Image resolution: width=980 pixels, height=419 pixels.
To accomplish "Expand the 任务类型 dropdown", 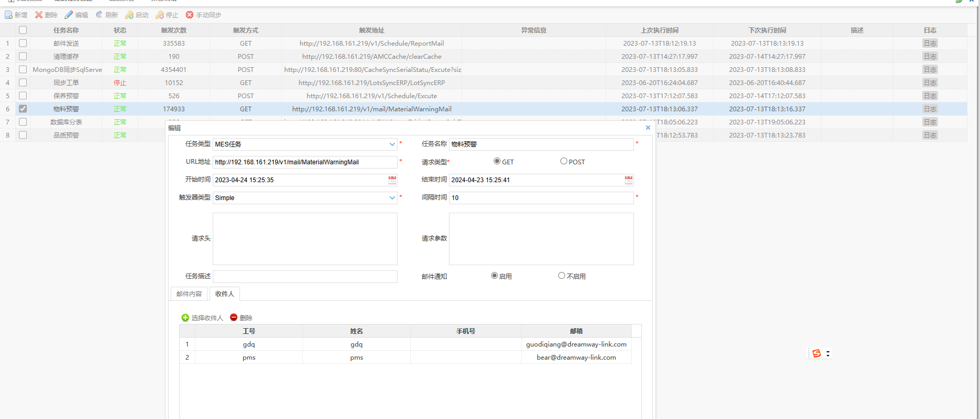I will coord(392,144).
